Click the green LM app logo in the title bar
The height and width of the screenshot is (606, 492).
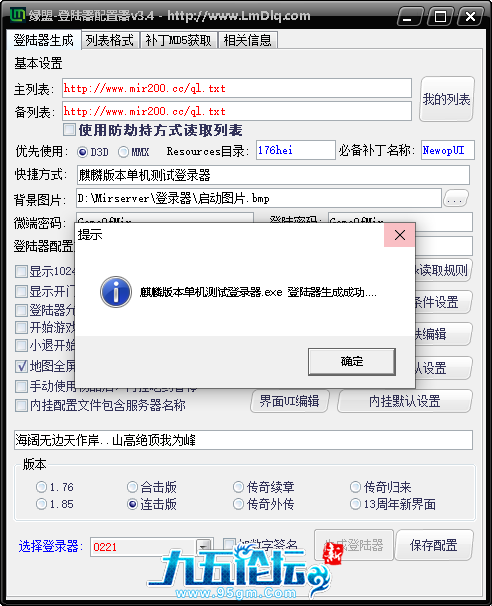click(18, 15)
